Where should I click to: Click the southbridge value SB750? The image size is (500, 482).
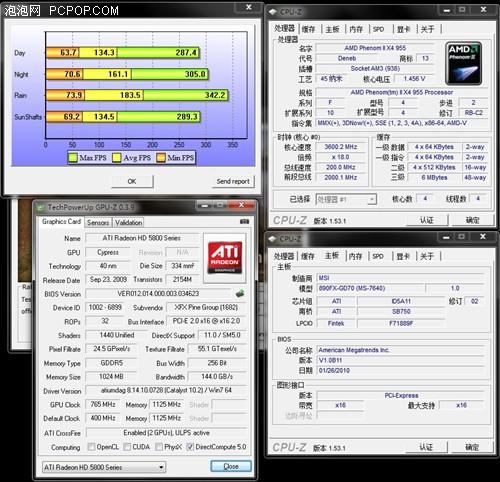(401, 311)
